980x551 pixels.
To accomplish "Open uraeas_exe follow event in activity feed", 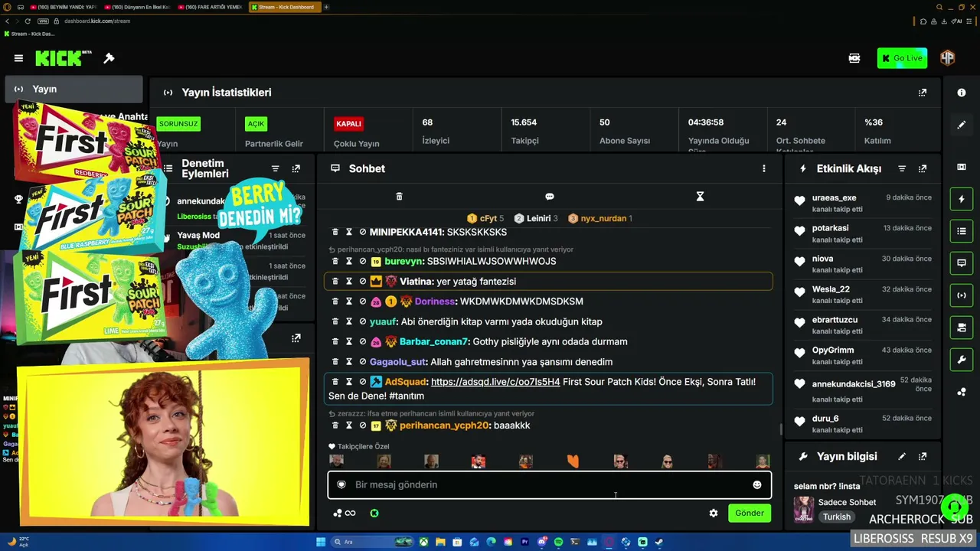I will click(863, 203).
